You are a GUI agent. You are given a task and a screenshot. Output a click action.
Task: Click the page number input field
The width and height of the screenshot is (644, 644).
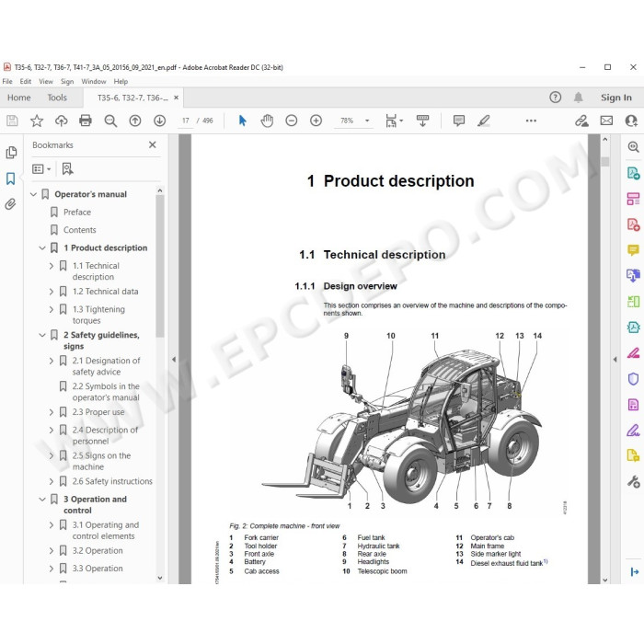point(186,121)
